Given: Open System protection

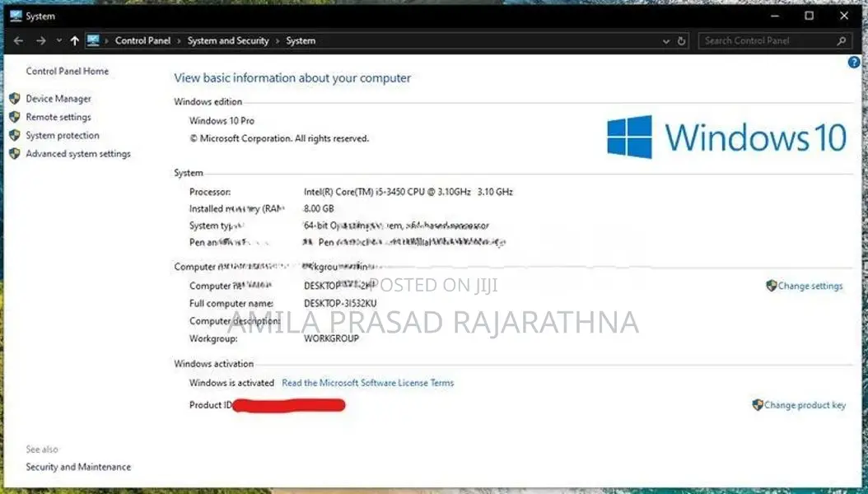Looking at the screenshot, I should [x=63, y=136].
